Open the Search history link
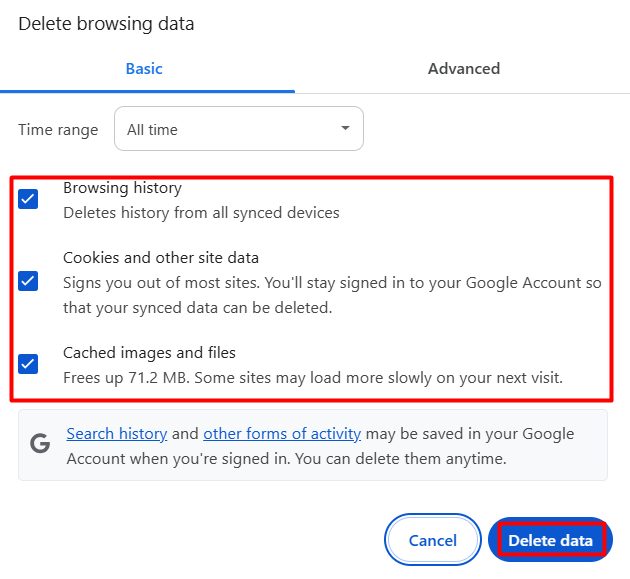 (117, 434)
